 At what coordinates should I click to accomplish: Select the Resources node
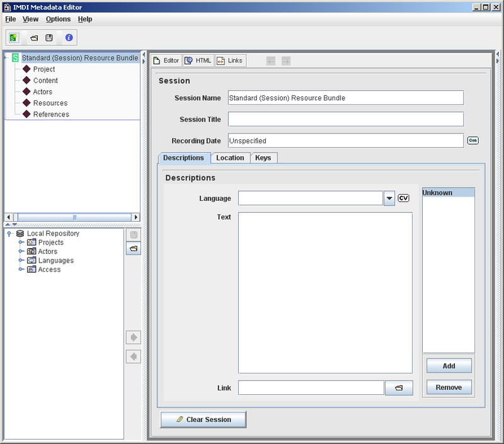pos(50,103)
